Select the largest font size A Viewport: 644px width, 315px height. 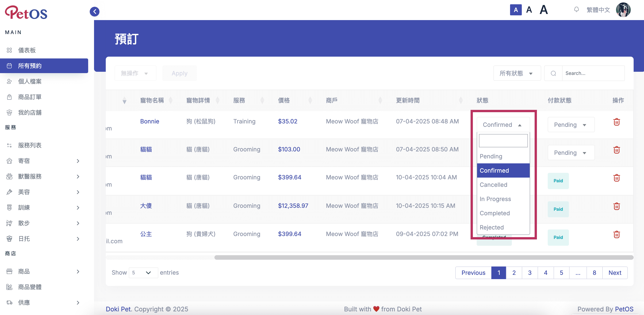pyautogui.click(x=543, y=10)
